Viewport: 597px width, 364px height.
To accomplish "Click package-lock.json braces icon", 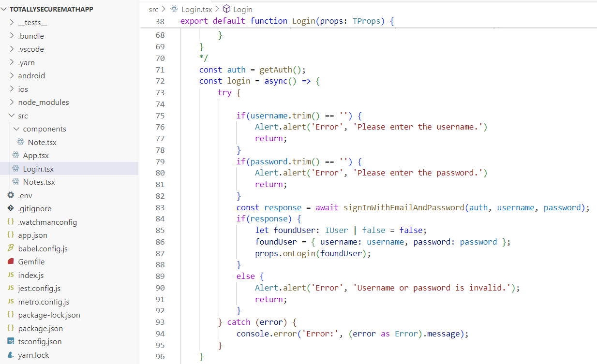I will (x=11, y=315).
